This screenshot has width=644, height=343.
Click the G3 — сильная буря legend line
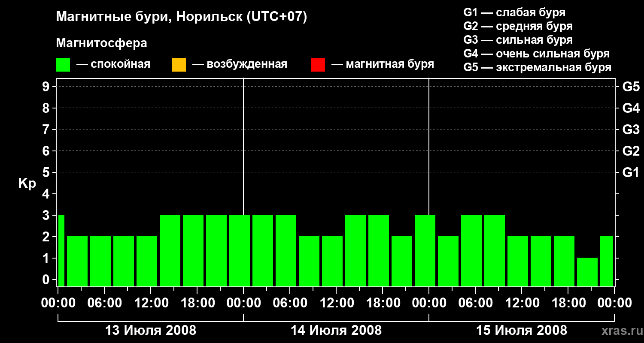[x=518, y=40]
